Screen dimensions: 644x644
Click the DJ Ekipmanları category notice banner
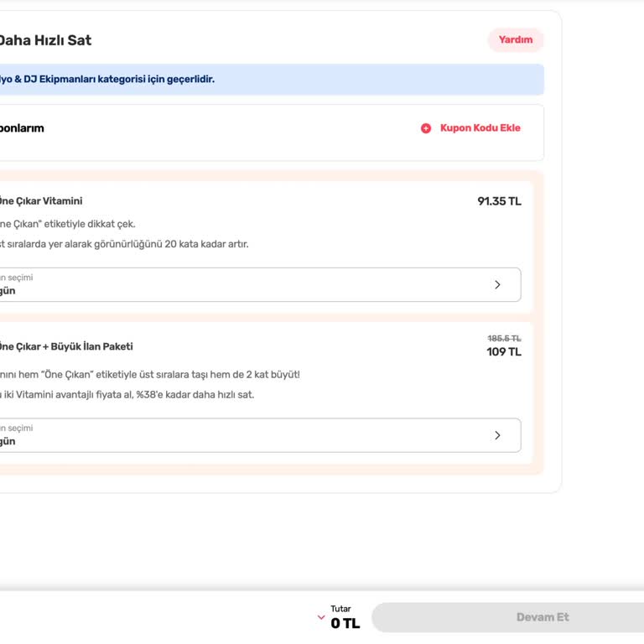coord(272,80)
